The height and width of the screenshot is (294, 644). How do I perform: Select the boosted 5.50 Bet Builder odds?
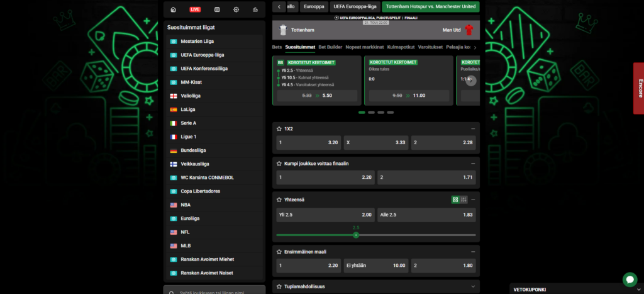(317, 96)
